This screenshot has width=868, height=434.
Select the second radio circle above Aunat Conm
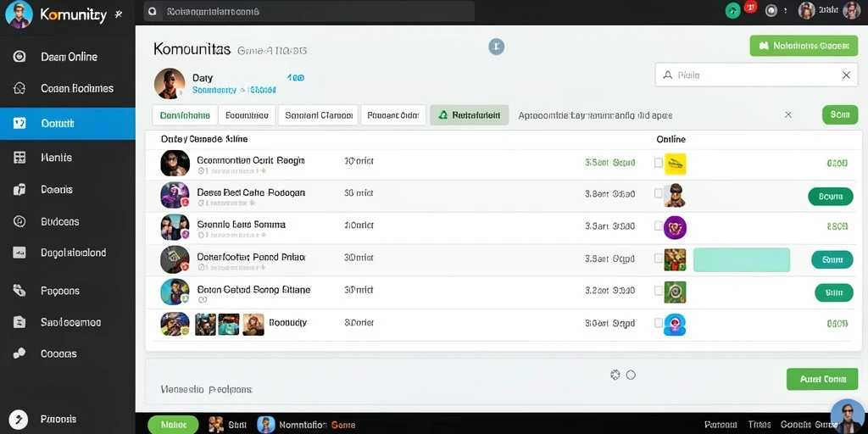[631, 375]
